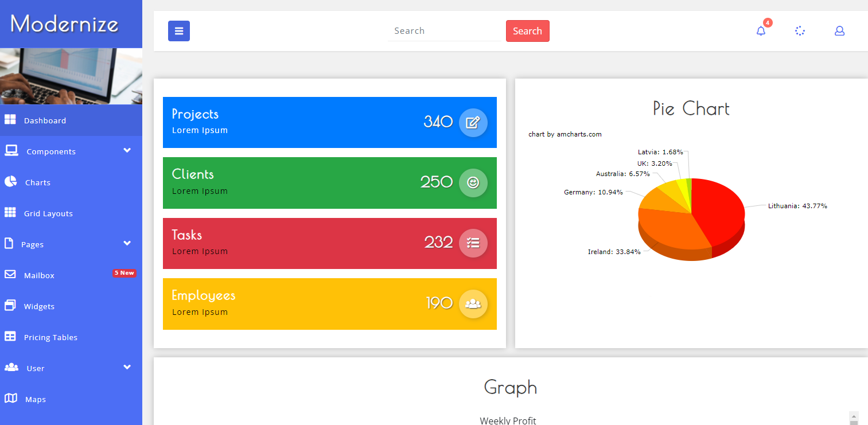Click the Clients smiley face icon

coord(473,182)
